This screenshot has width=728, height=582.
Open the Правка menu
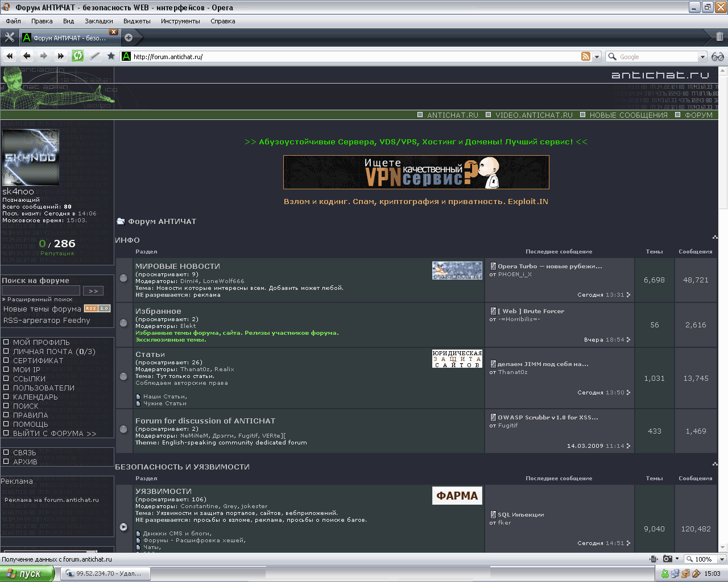42,21
